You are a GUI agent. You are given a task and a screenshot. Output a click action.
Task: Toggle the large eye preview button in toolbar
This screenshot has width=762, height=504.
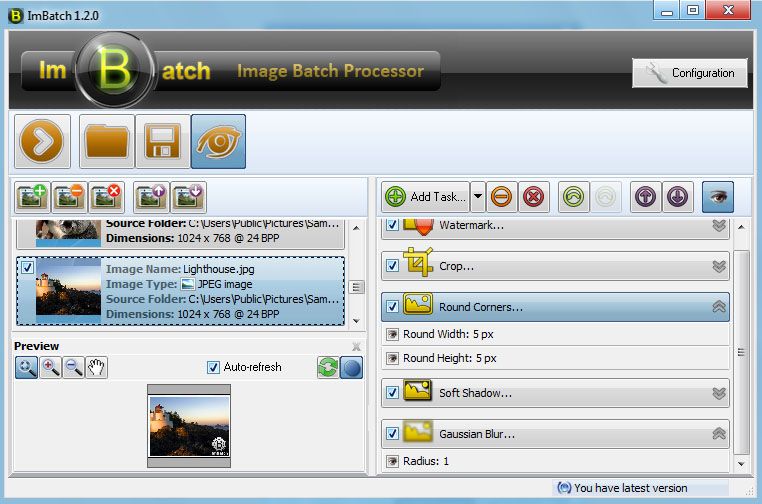tap(218, 141)
